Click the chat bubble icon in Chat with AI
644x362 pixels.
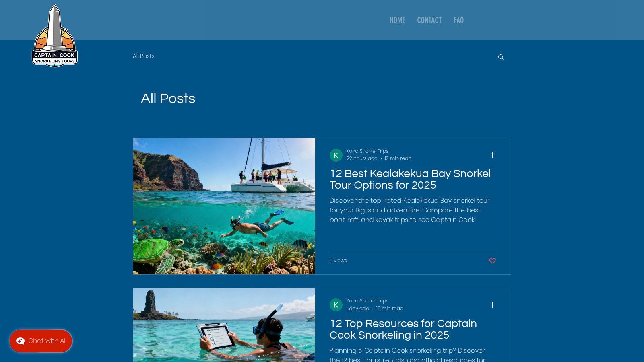(x=20, y=341)
